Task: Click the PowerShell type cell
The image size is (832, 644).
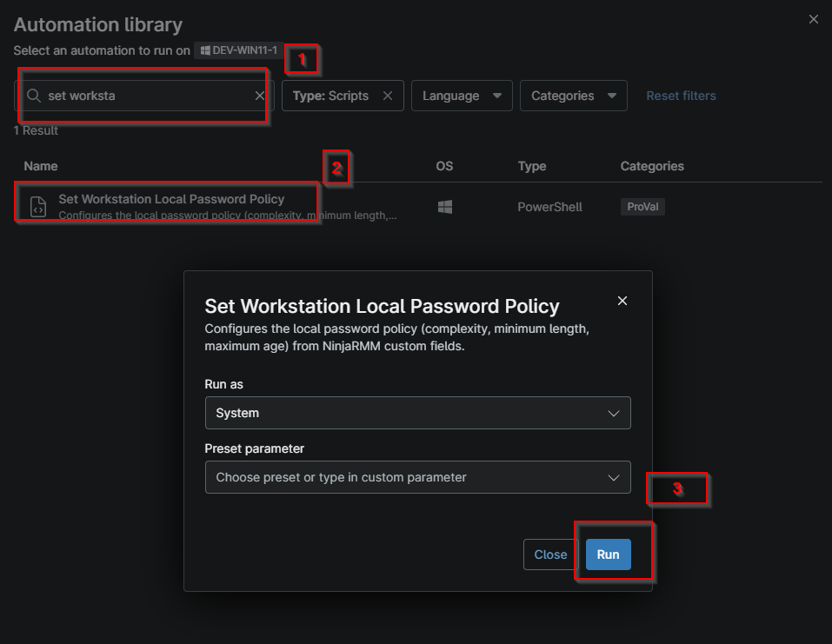Action: 549,207
